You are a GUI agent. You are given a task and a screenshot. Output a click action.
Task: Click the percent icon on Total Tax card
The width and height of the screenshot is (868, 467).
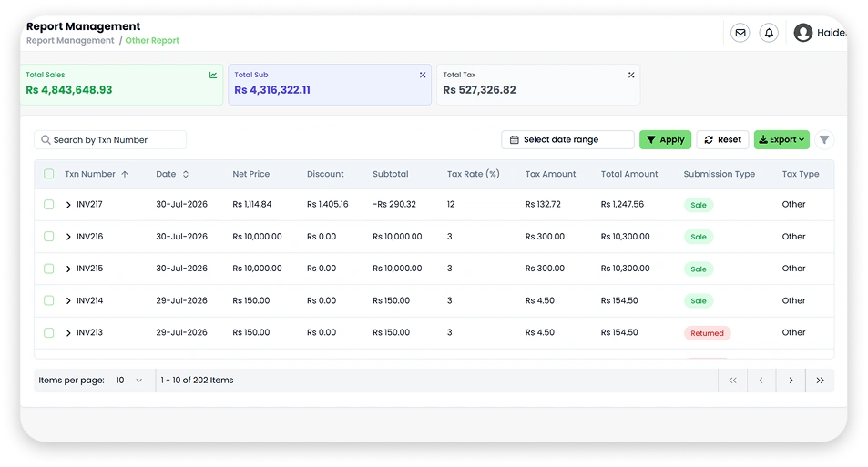[631, 75]
